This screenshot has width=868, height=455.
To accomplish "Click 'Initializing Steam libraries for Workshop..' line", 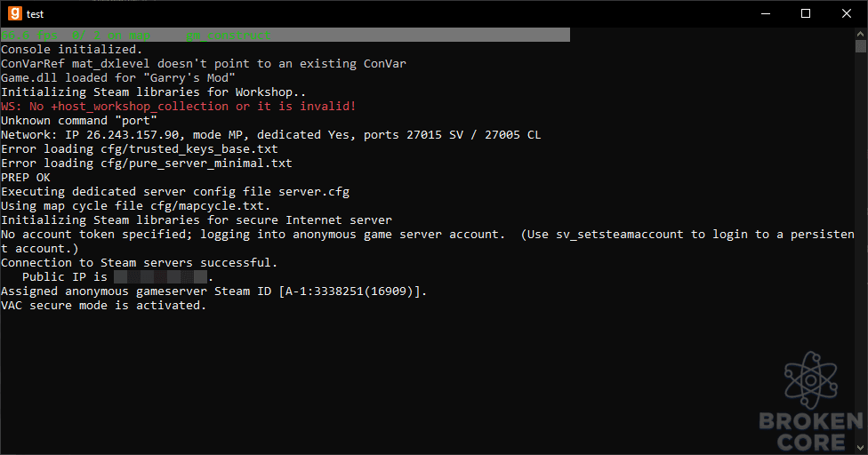I will (153, 92).
